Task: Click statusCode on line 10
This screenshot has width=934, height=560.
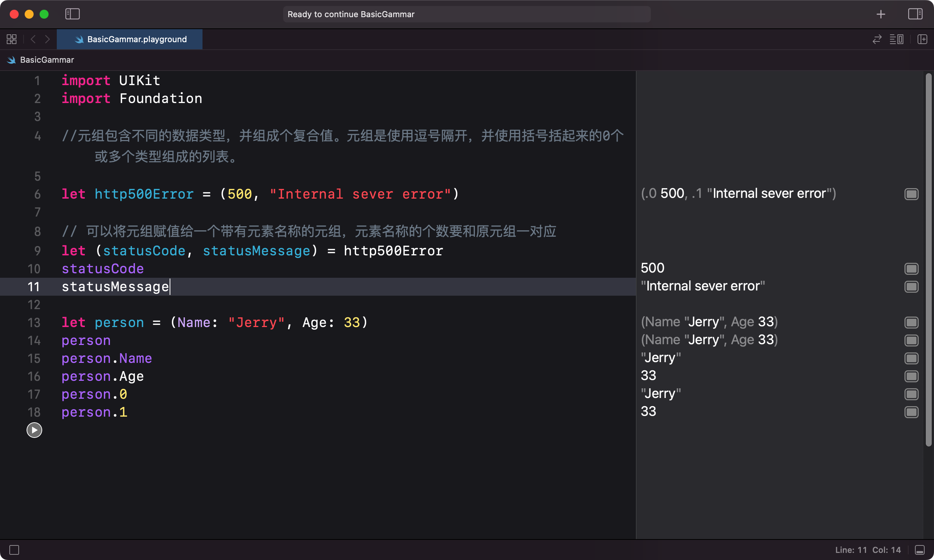Action: (103, 269)
